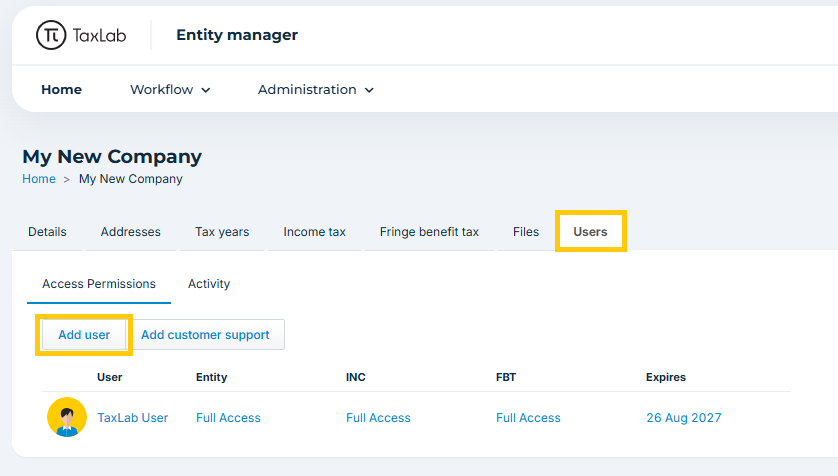Click Add customer support button

point(205,335)
